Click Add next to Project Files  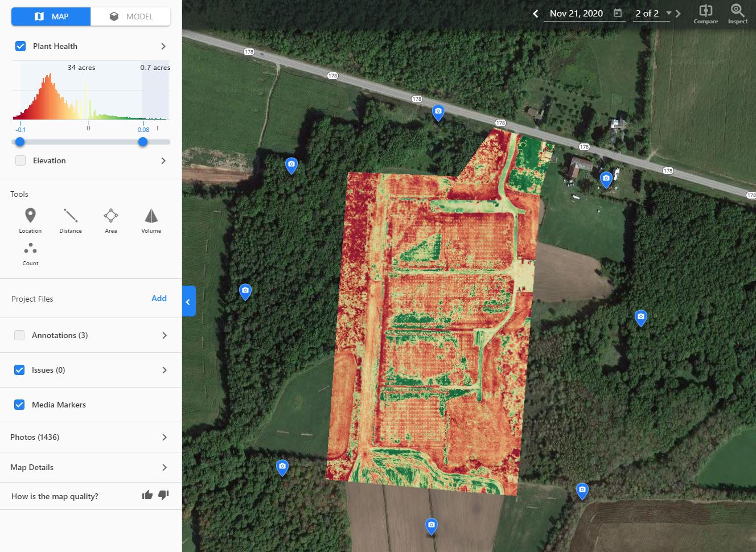(x=159, y=298)
